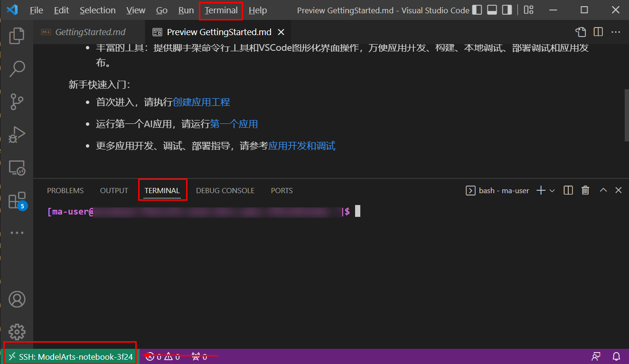Select the TERMINAL panel tab
The image size is (629, 364).
pyautogui.click(x=162, y=190)
